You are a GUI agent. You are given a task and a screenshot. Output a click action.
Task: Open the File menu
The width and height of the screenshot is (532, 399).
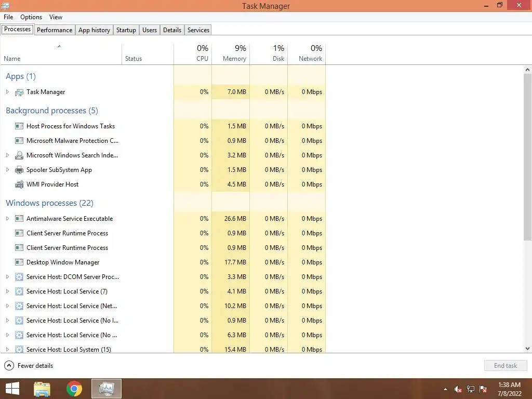8,17
